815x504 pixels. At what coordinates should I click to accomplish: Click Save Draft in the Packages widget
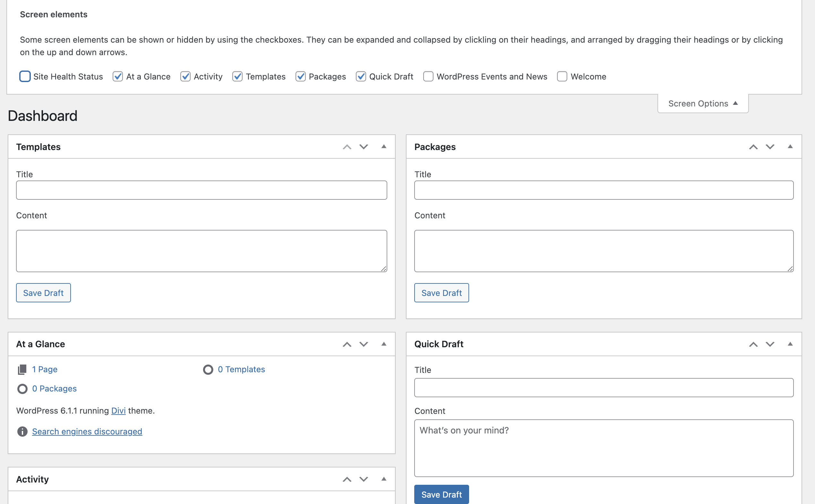[x=441, y=293]
